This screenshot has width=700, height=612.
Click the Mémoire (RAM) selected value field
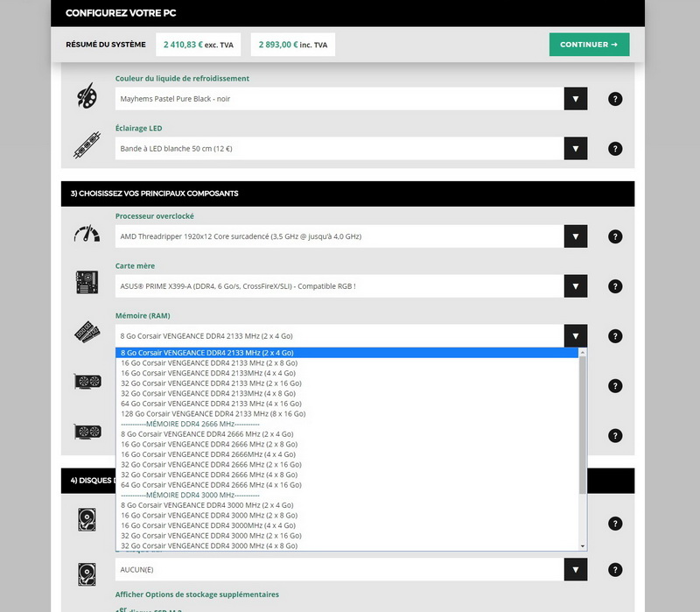click(339, 336)
